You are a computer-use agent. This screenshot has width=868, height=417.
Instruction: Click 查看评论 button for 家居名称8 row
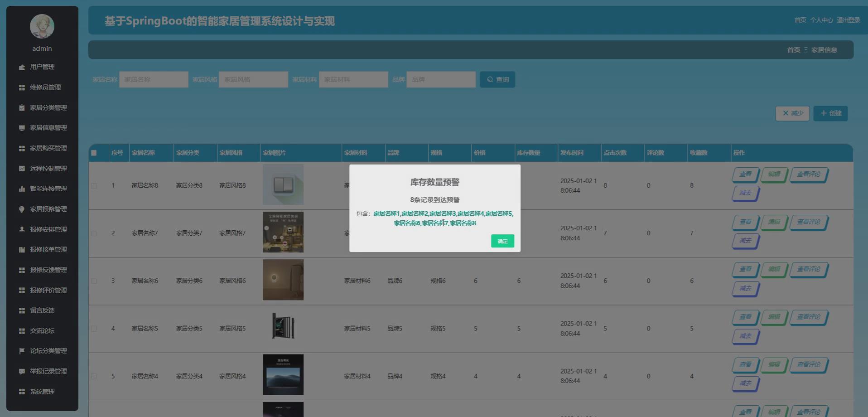[x=809, y=175]
